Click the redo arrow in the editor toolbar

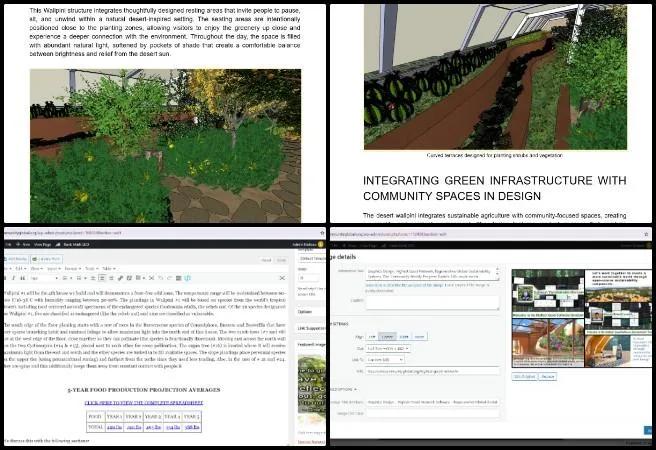(x=169, y=278)
